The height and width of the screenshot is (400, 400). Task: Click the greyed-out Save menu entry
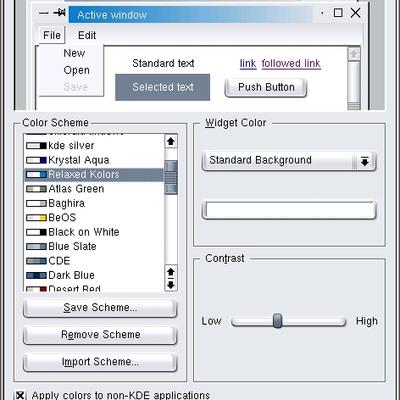76,87
